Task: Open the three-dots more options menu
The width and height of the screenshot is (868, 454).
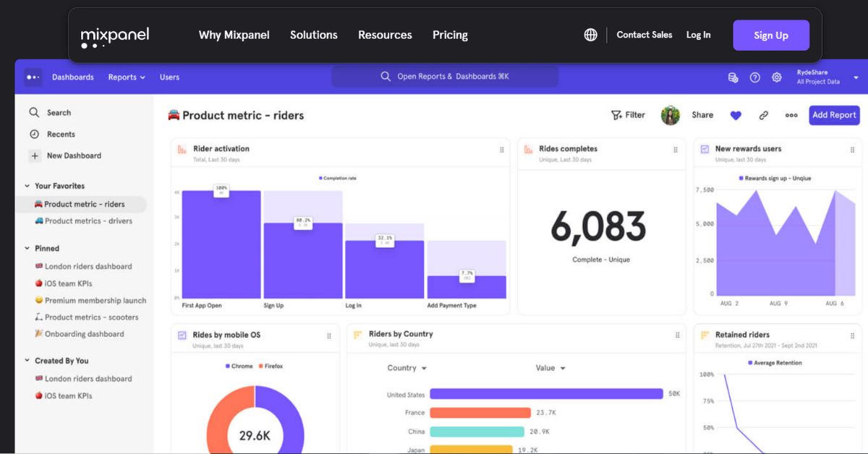Action: click(791, 115)
